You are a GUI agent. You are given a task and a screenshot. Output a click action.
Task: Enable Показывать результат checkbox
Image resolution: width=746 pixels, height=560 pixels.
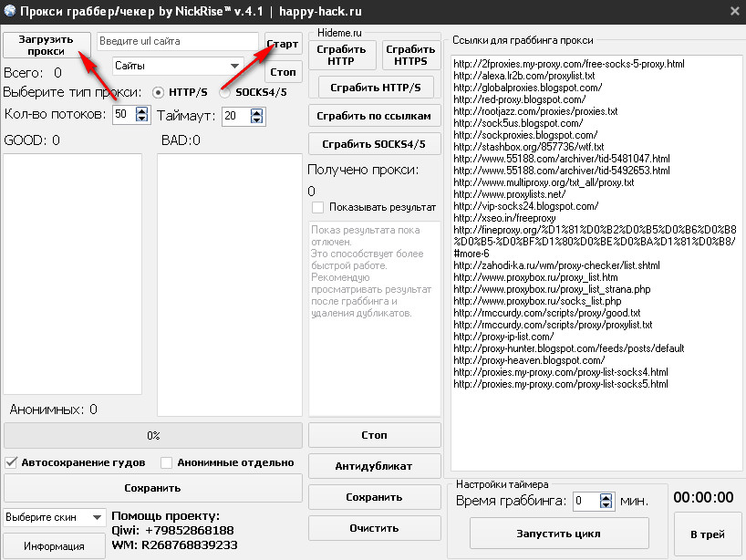[x=317, y=207]
